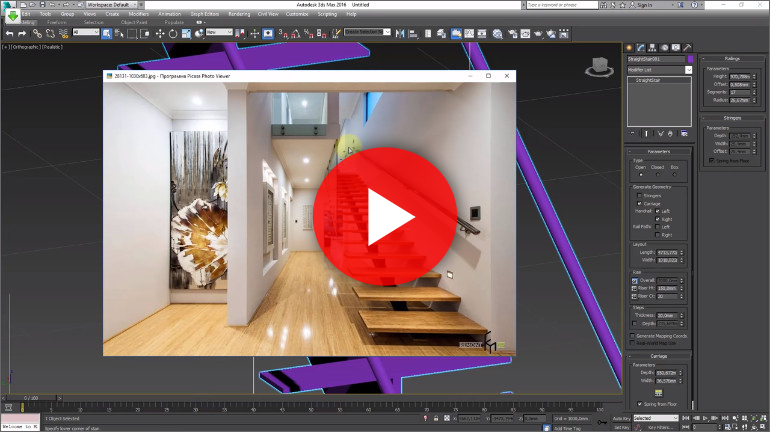The image size is (770, 432).
Task: Open Select by Name dialog icon
Action: [119, 34]
